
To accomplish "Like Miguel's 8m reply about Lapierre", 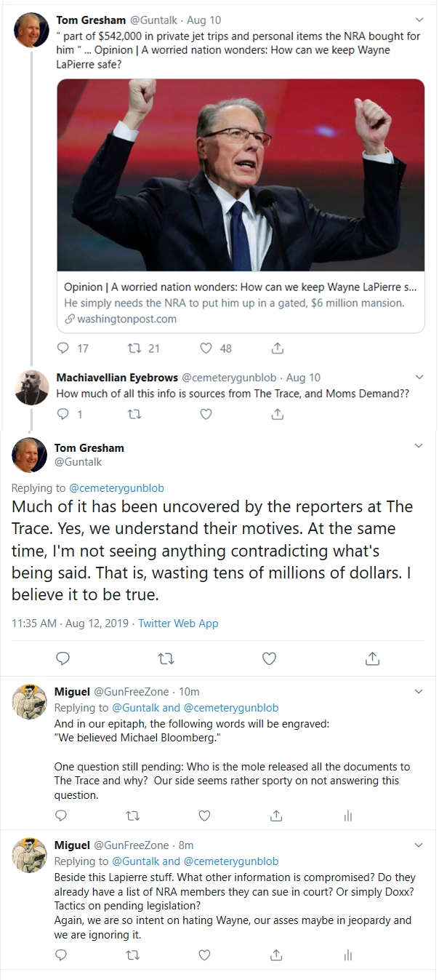I will coord(205,955).
